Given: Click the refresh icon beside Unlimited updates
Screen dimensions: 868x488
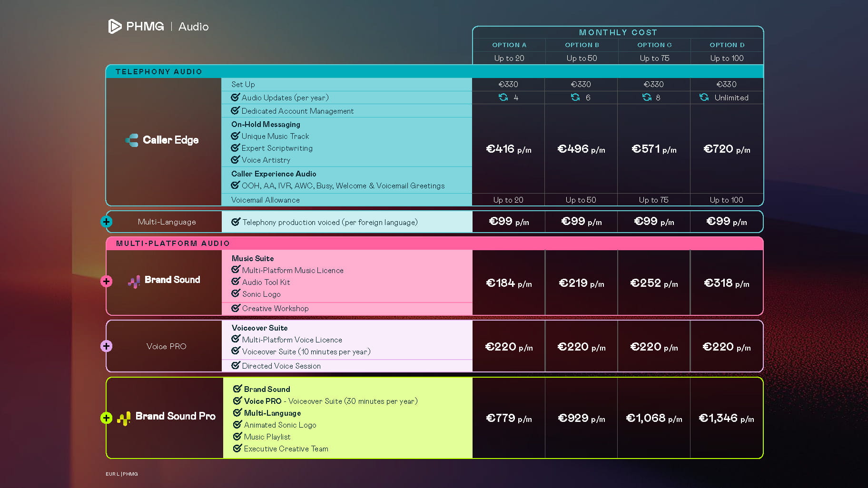Looking at the screenshot, I should pyautogui.click(x=704, y=98).
